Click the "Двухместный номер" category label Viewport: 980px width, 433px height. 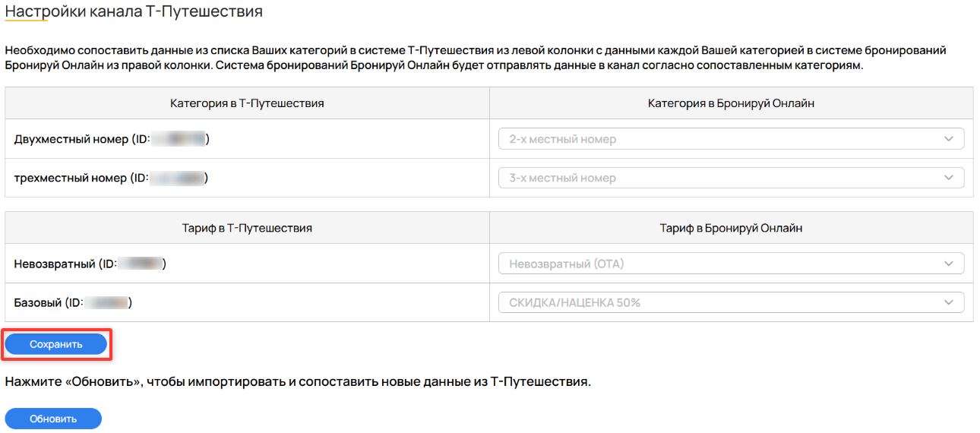click(71, 139)
